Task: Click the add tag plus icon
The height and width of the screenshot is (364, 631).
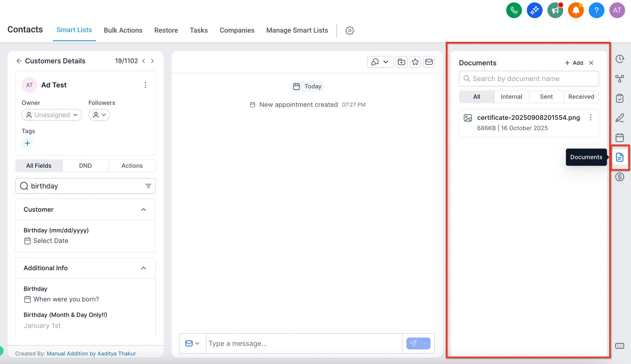Action: [x=28, y=143]
